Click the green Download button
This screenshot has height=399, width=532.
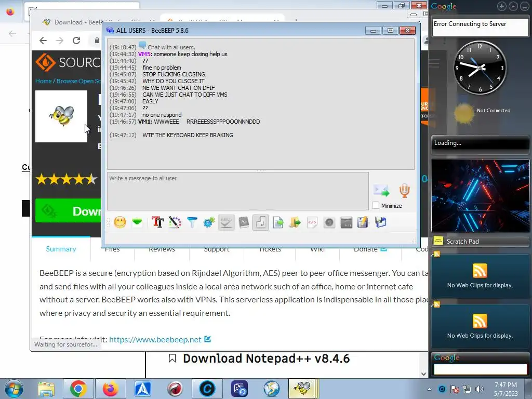pos(68,211)
